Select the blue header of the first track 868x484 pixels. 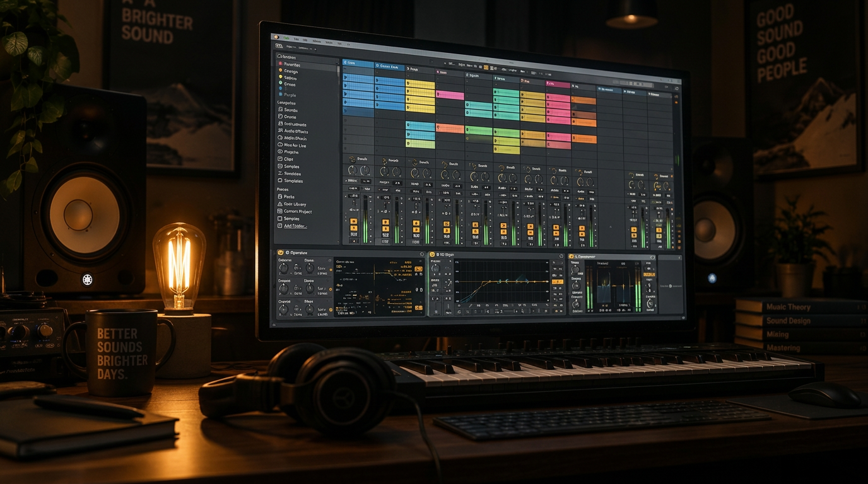(358, 64)
